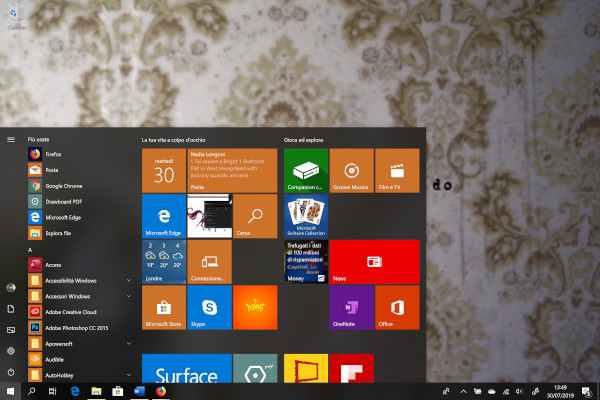Open the Cerca search tile

255,216
